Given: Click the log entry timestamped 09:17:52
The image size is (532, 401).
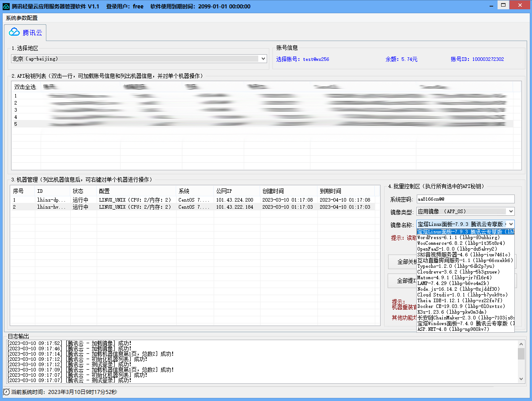Looking at the screenshot, I should pyautogui.click(x=70, y=343).
